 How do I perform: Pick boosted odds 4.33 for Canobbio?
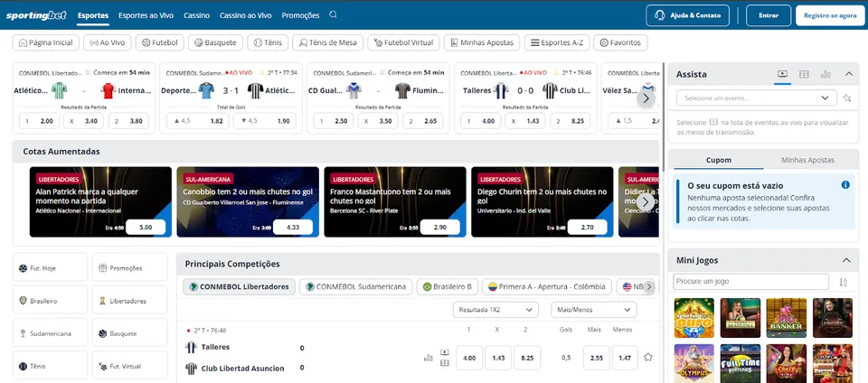[293, 227]
